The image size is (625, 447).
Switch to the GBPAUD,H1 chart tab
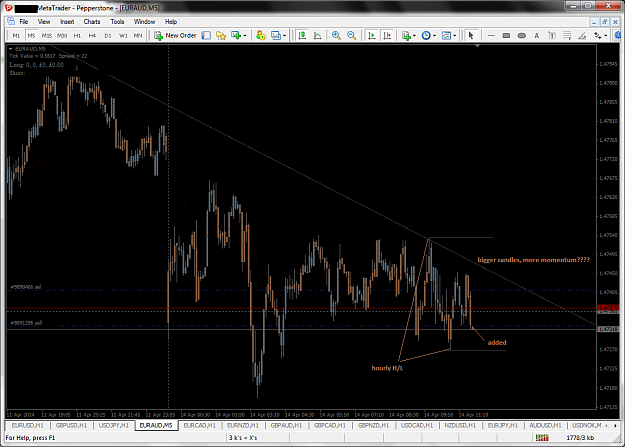(286, 425)
